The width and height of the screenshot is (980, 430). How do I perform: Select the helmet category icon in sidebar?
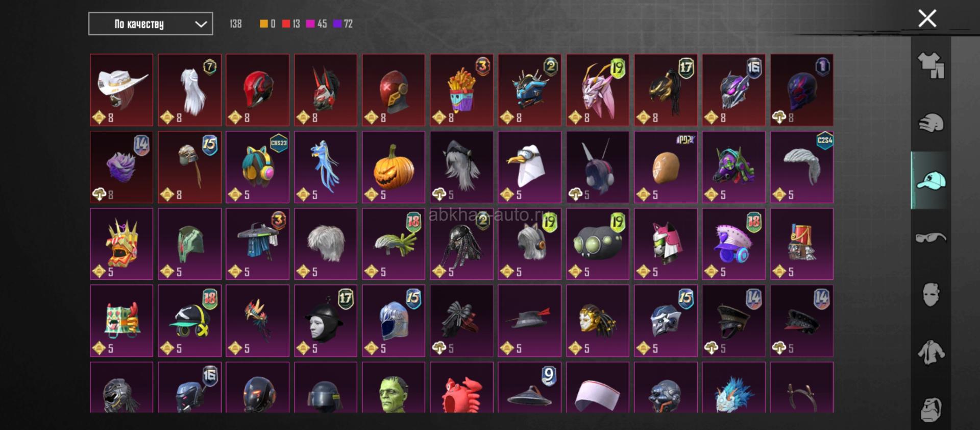[x=931, y=123]
